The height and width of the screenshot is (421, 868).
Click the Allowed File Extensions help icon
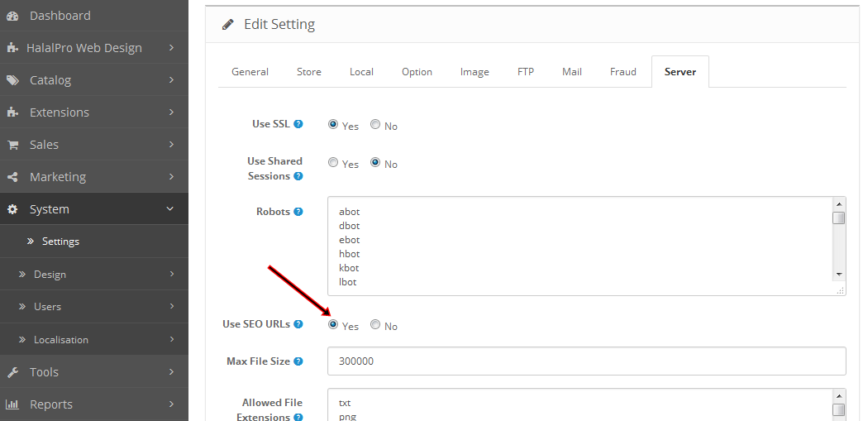click(298, 417)
